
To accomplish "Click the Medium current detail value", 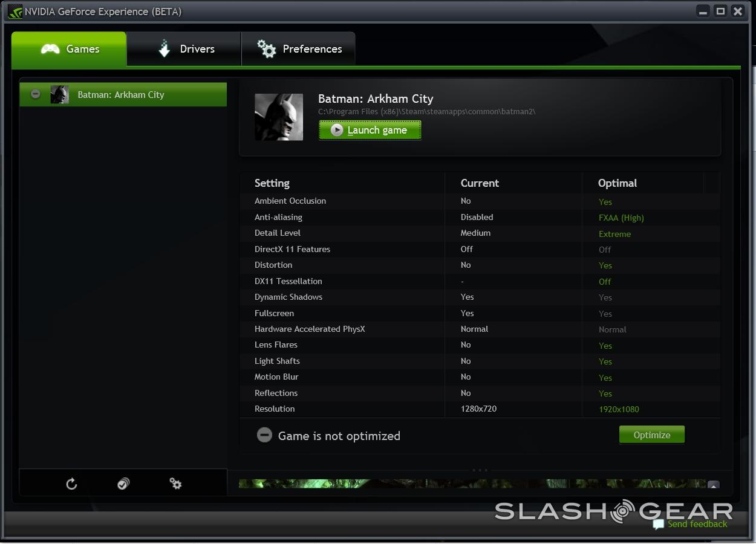I will (475, 233).
